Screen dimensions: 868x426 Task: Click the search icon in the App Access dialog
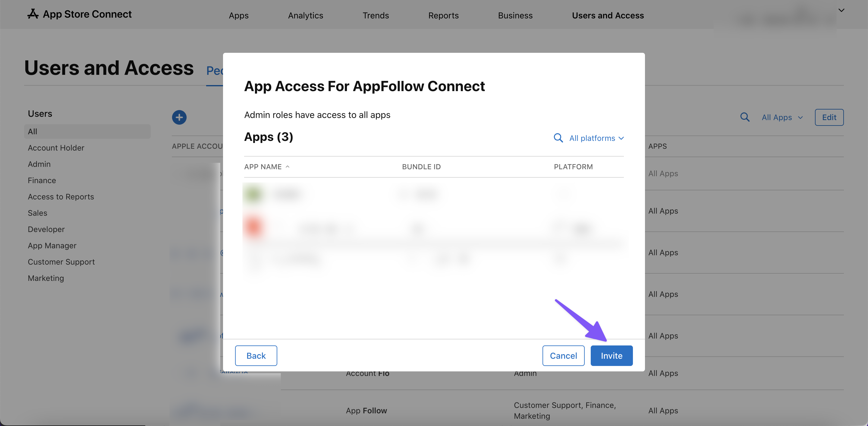558,138
